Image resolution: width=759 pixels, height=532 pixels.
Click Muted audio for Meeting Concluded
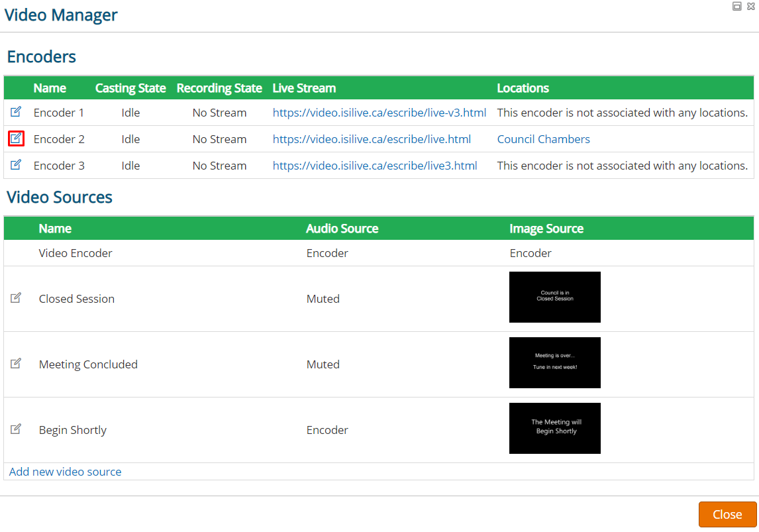(x=323, y=364)
